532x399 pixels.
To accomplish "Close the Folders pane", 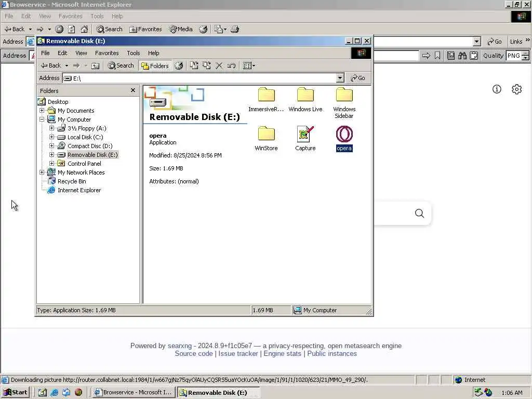I will 133,90.
